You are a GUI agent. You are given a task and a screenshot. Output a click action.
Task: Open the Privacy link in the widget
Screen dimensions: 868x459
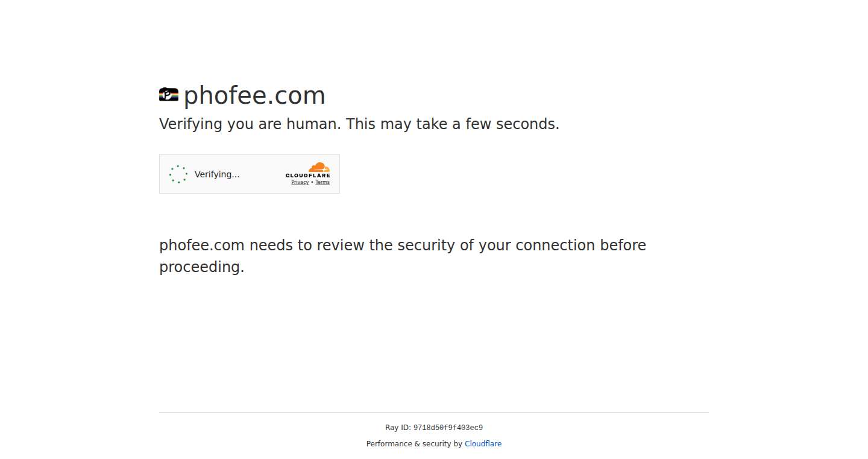(x=300, y=182)
